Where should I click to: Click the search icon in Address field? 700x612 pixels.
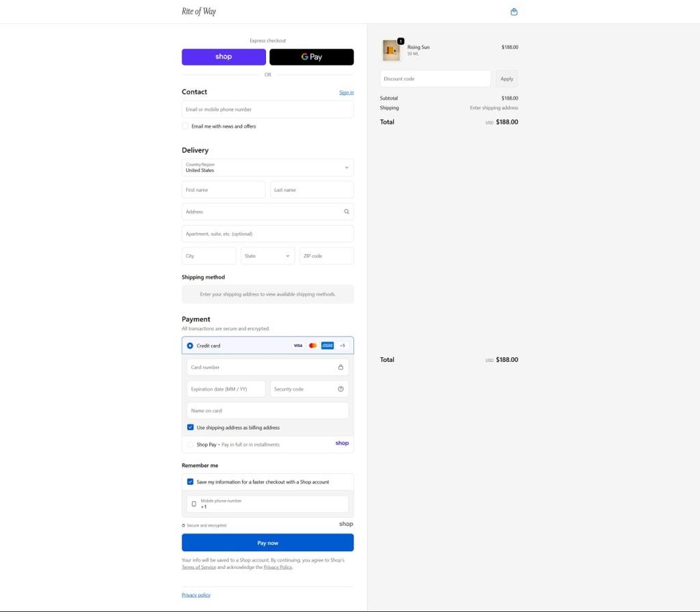click(x=347, y=212)
